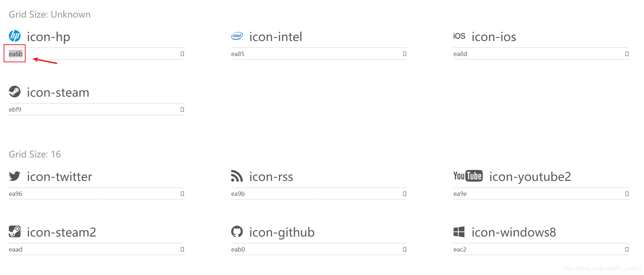Click the Grid Size: Unknown heading

(50, 14)
